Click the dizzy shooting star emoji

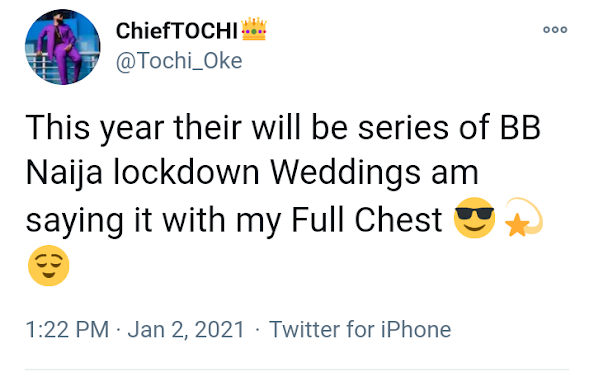[524, 217]
